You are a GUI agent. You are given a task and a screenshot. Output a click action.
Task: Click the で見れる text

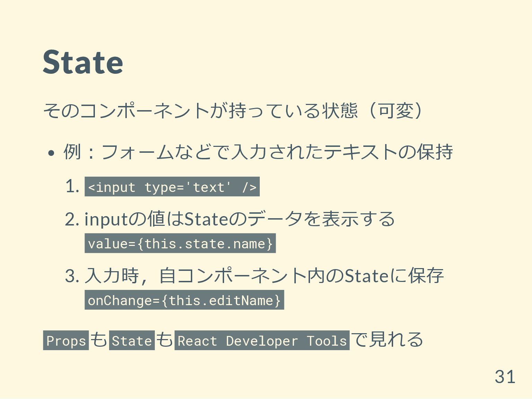[387, 339]
